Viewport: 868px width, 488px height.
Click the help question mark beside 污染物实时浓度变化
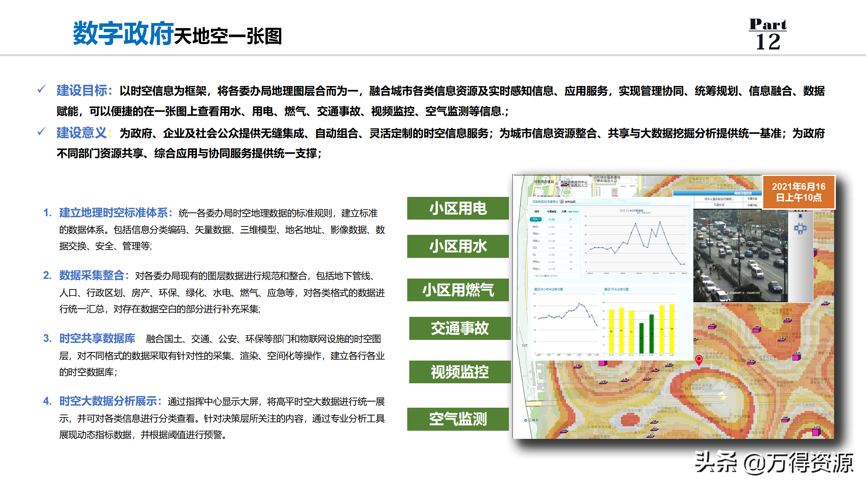562,202
